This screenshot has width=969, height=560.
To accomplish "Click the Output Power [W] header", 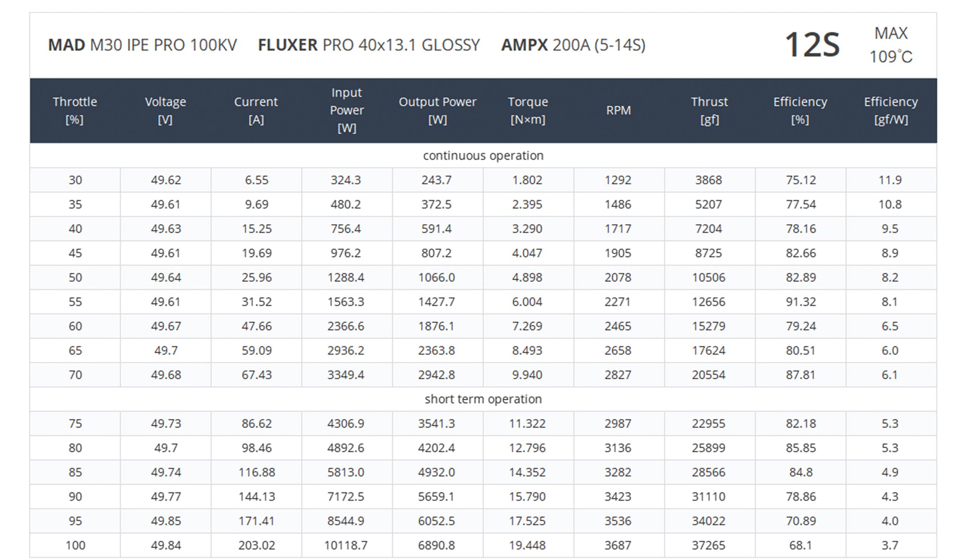I will pyautogui.click(x=437, y=110).
